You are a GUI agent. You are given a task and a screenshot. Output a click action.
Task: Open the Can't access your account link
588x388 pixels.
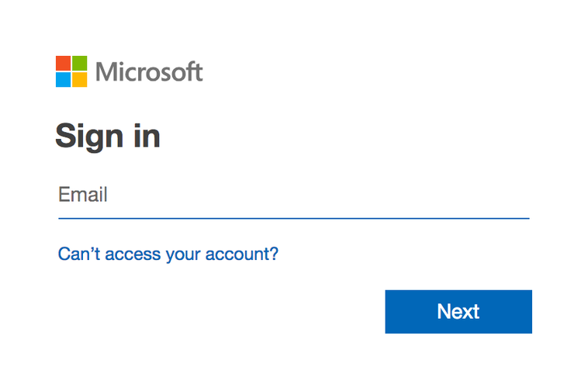(168, 254)
